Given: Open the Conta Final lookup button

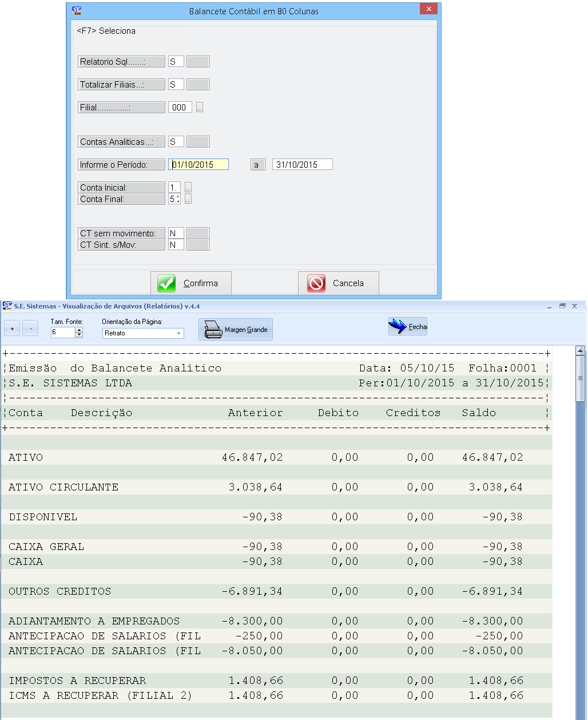Looking at the screenshot, I should coord(188,199).
